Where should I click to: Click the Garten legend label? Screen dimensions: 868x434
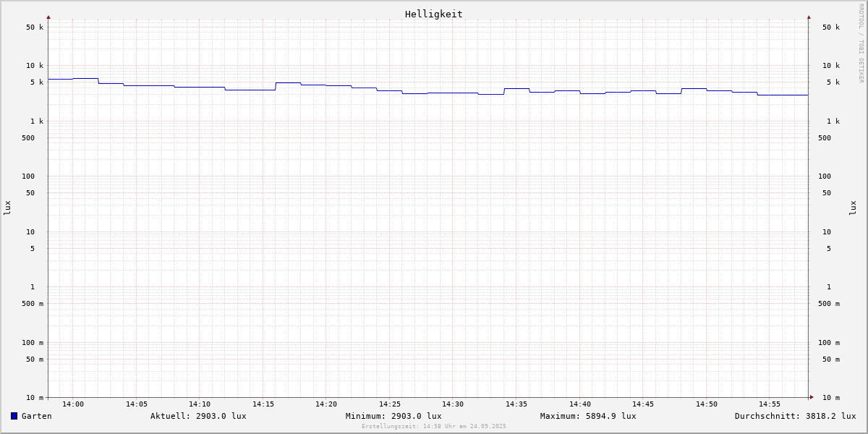(36, 416)
